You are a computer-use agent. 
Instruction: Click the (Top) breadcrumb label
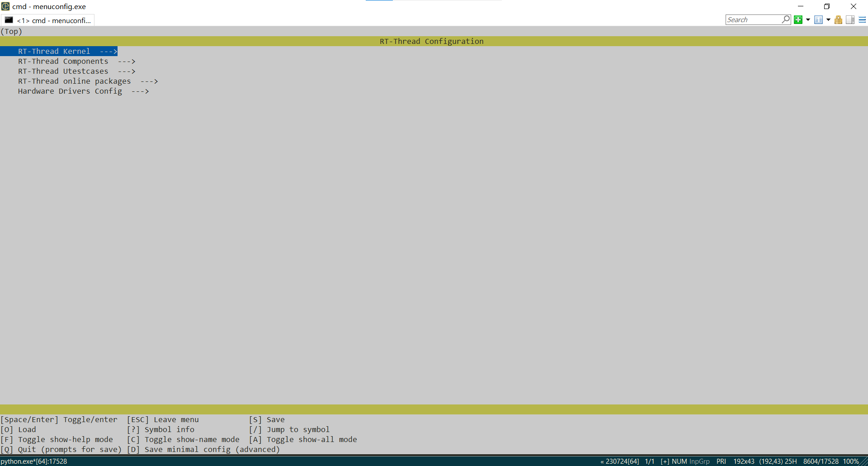tap(11, 31)
